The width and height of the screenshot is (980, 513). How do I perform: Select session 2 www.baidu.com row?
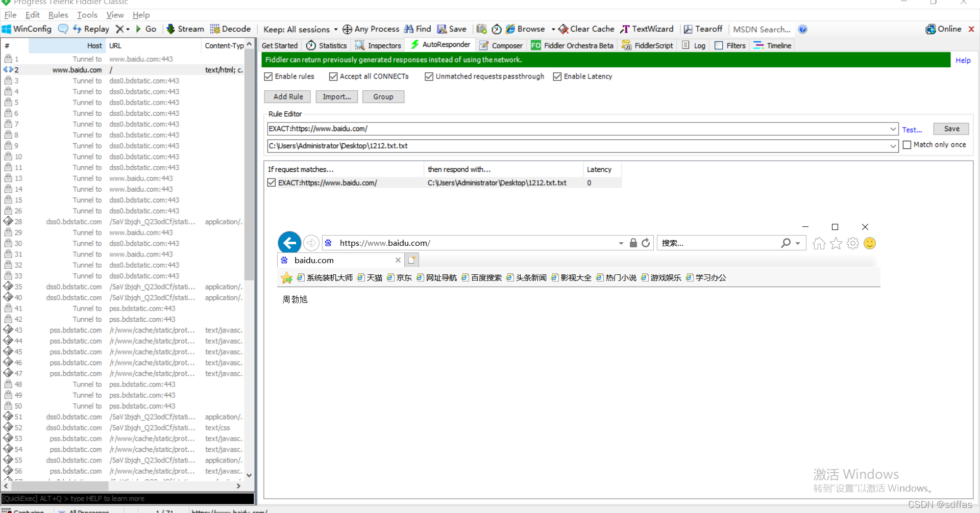[x=122, y=70]
